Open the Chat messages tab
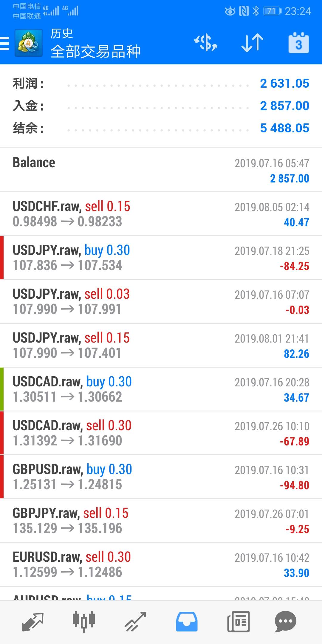 (285, 622)
